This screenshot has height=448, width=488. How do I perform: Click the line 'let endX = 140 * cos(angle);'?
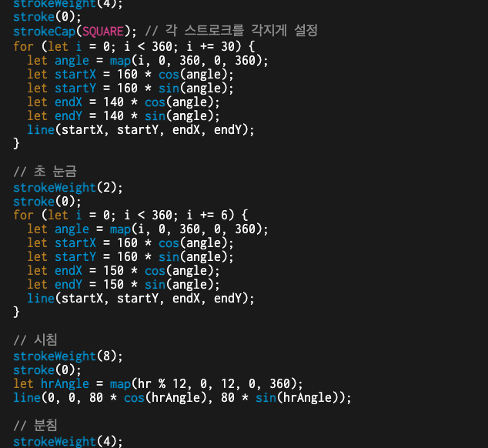coord(123,102)
